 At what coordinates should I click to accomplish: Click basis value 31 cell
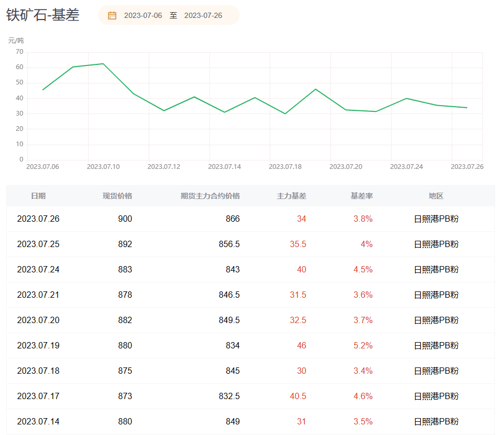click(301, 421)
